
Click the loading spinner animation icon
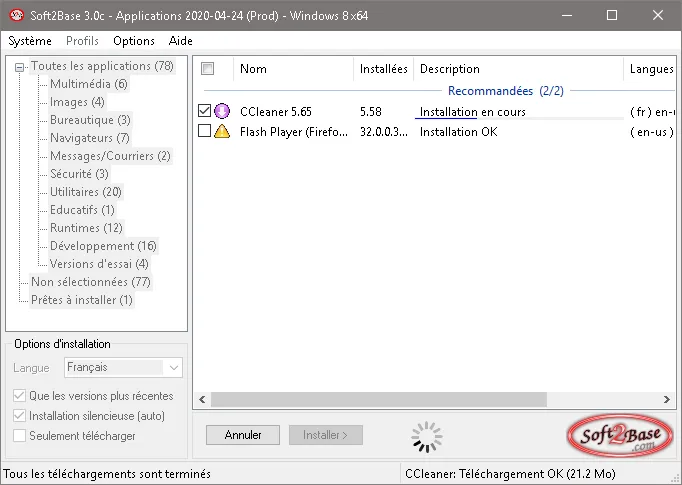(x=427, y=437)
